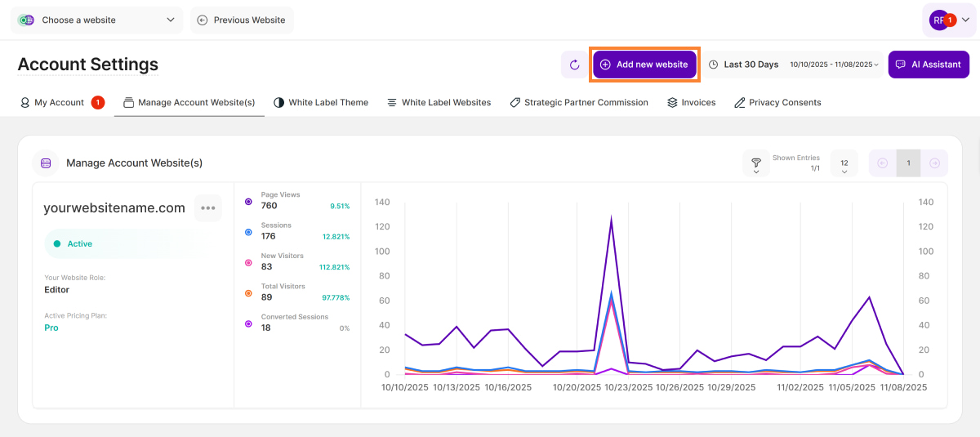Open the Invoices tab
The image size is (980, 437).
click(x=691, y=103)
